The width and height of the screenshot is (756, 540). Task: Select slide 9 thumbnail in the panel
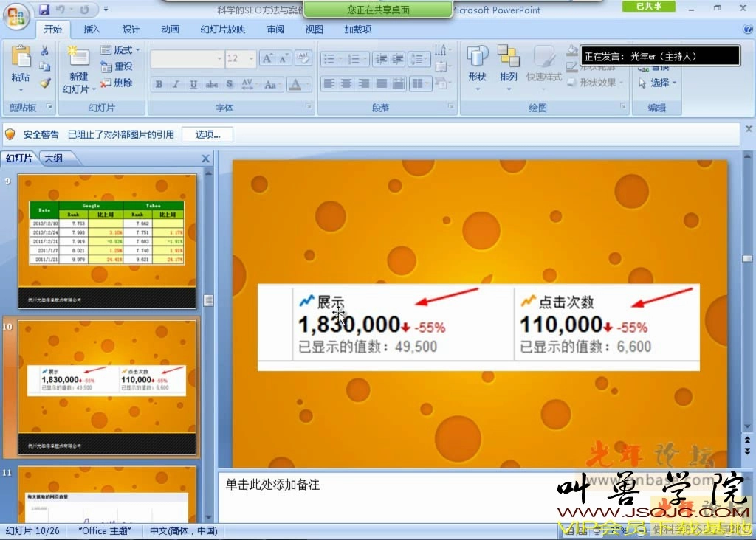click(107, 239)
